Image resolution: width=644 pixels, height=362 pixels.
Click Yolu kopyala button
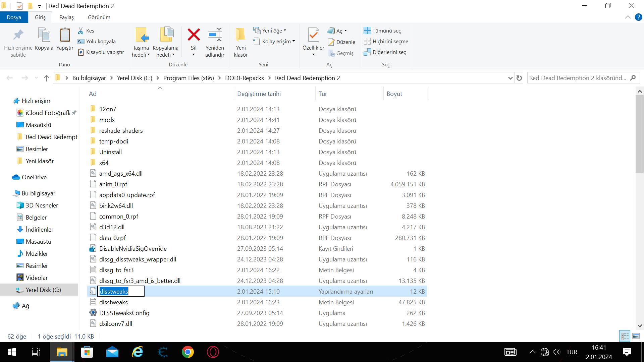[97, 42]
